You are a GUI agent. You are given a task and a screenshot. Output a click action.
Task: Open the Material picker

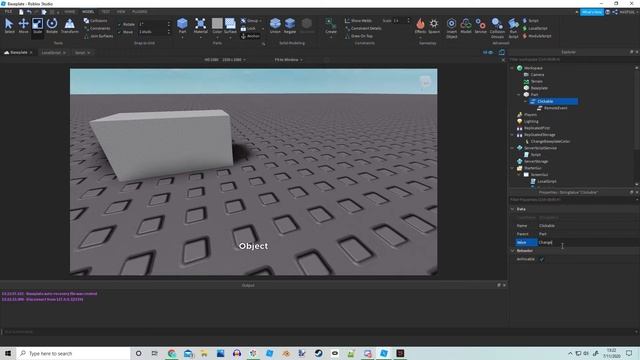[x=200, y=26]
